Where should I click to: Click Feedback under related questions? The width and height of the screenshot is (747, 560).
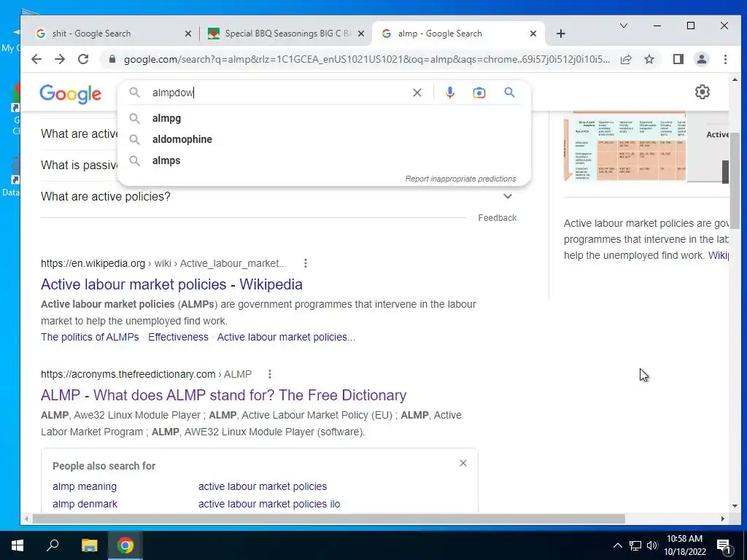tap(497, 217)
